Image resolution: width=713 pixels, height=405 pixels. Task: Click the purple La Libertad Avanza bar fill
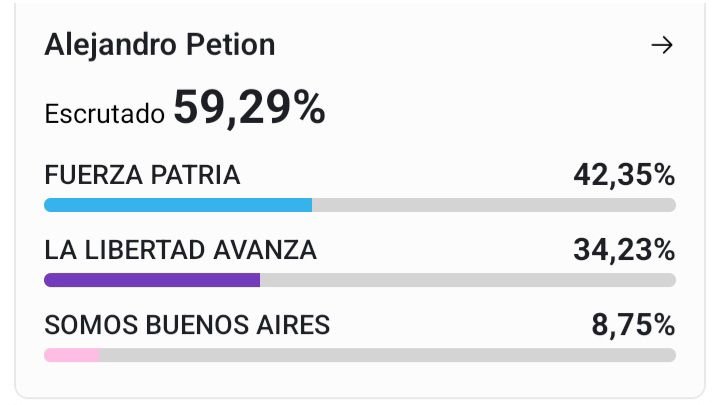[x=152, y=280]
